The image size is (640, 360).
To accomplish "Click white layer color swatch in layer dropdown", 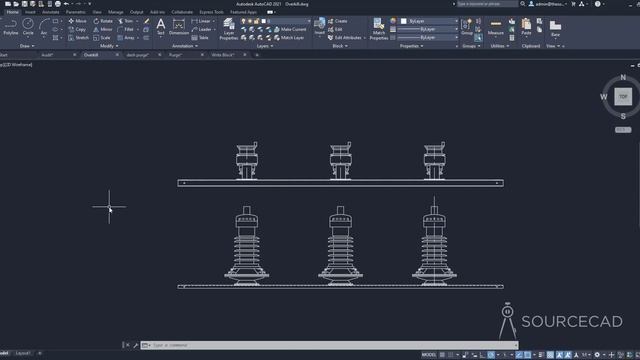I will (x=264, y=21).
